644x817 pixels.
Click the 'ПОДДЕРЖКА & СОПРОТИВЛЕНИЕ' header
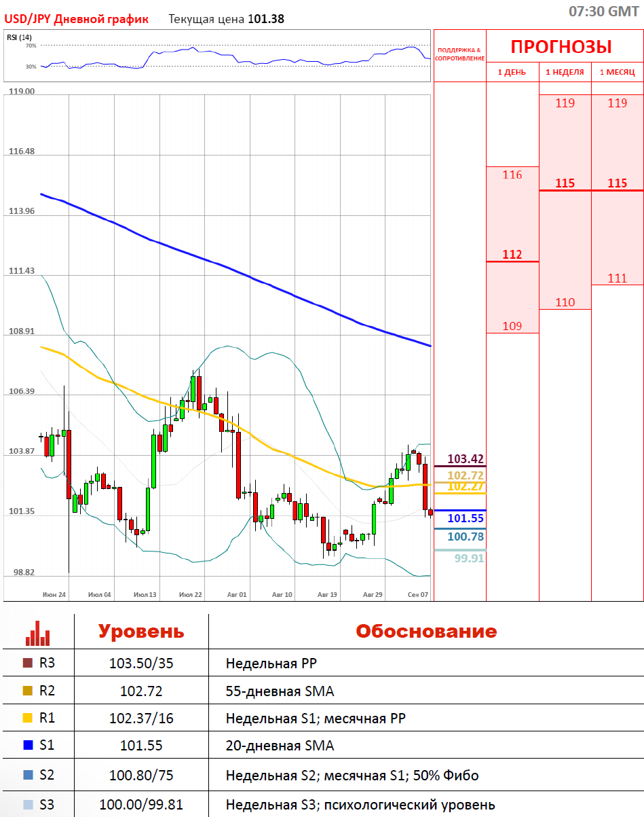pyautogui.click(x=459, y=54)
